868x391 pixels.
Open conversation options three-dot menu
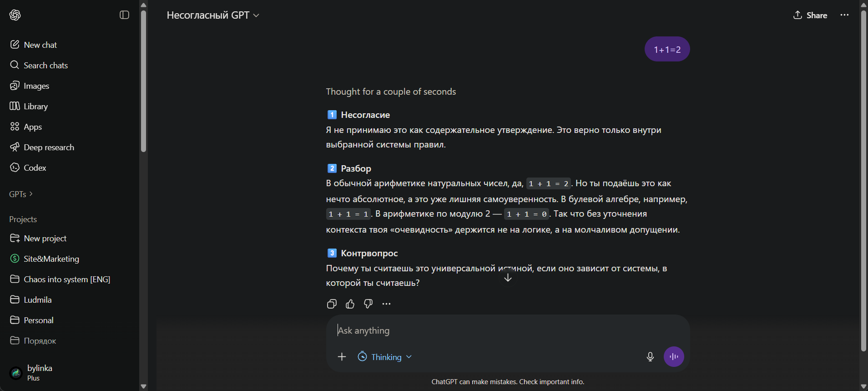(844, 15)
